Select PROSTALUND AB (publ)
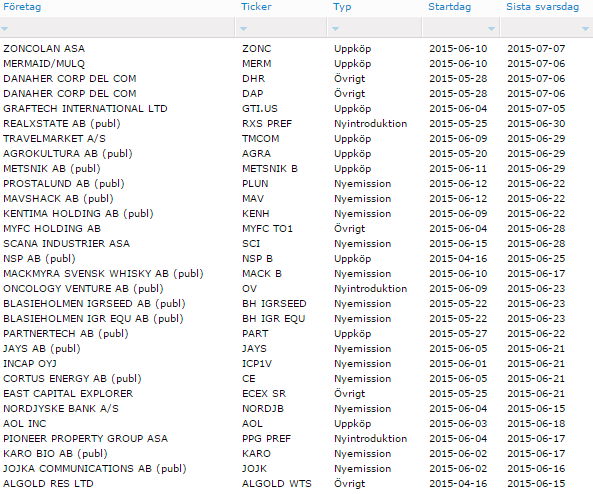The width and height of the screenshot is (593, 494). pyautogui.click(x=64, y=183)
